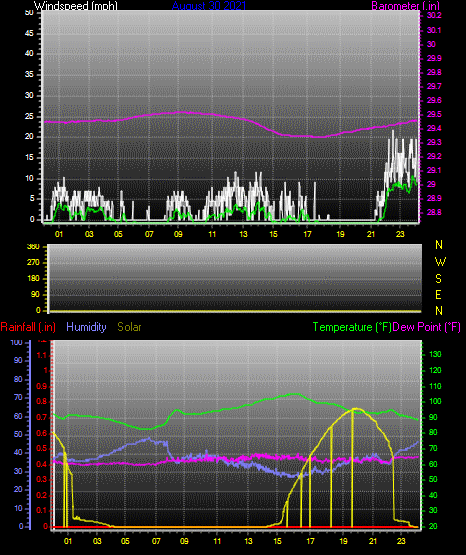Click the Windspeed (mph) chart title
The height and width of the screenshot is (555, 466).
tap(76, 5)
